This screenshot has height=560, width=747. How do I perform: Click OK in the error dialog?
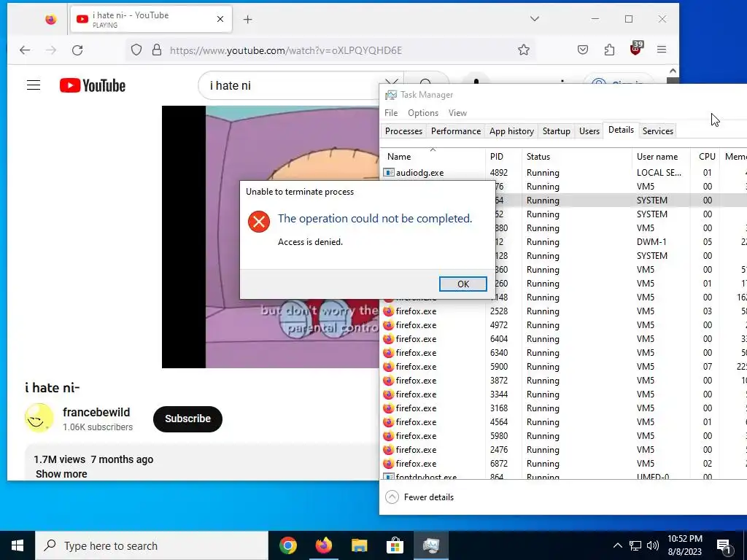[x=462, y=284]
